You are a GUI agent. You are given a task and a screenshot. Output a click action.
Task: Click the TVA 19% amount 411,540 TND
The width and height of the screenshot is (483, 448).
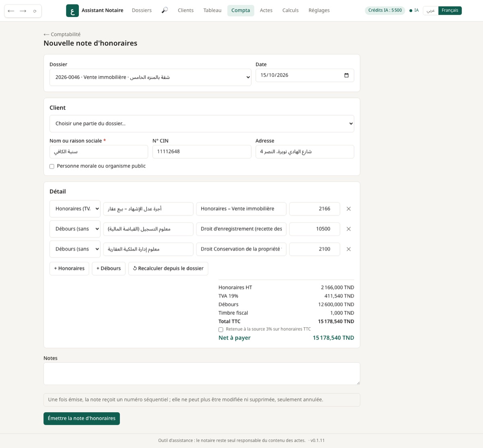pyautogui.click(x=339, y=296)
